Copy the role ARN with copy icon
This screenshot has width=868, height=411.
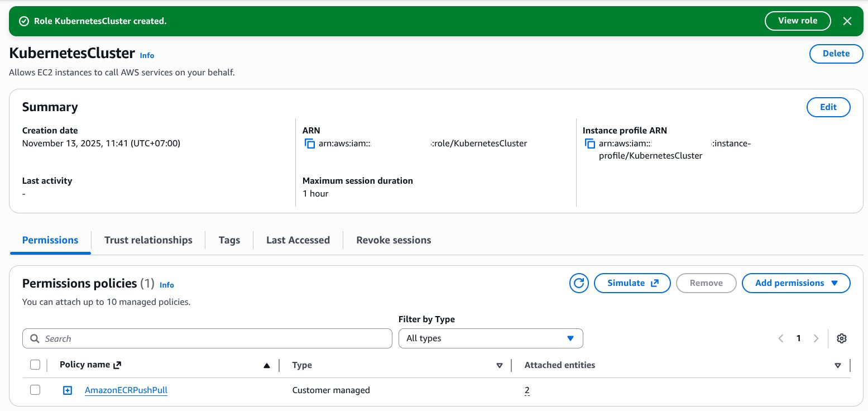coord(310,144)
